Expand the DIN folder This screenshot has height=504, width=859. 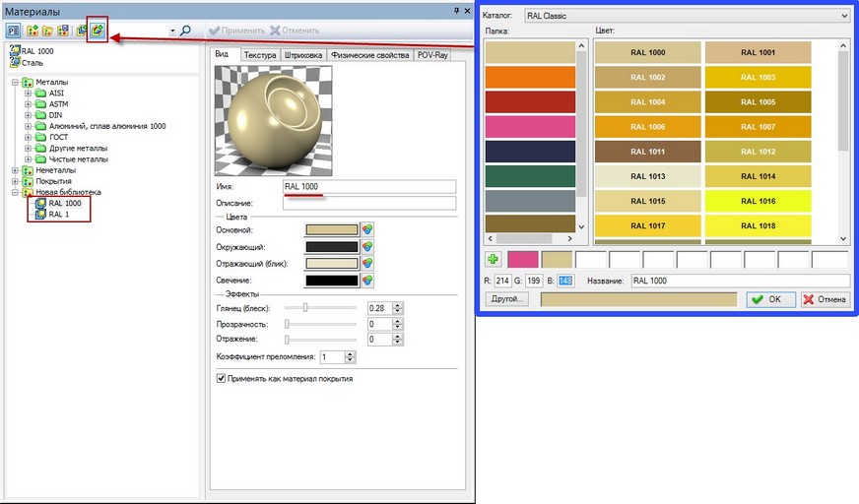(x=28, y=115)
